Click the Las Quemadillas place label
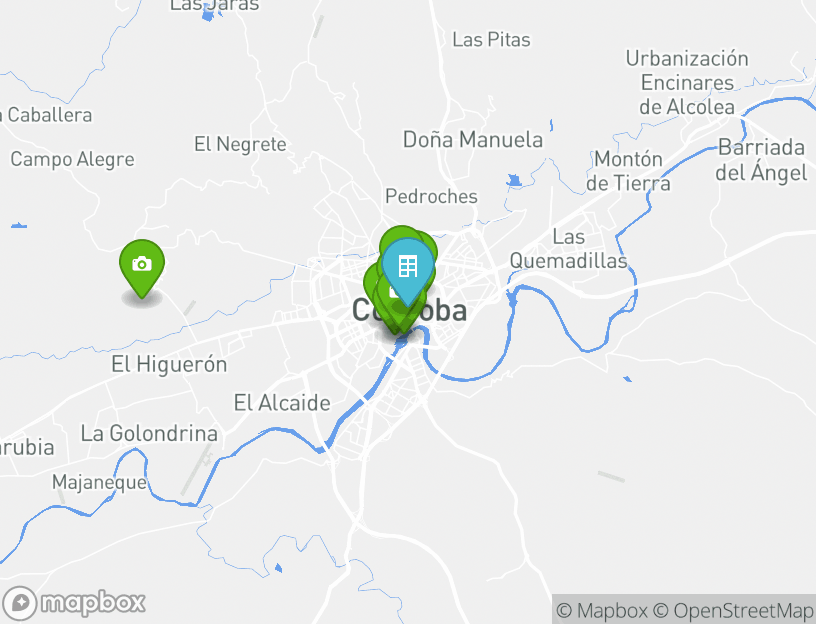This screenshot has width=816, height=624. (568, 249)
